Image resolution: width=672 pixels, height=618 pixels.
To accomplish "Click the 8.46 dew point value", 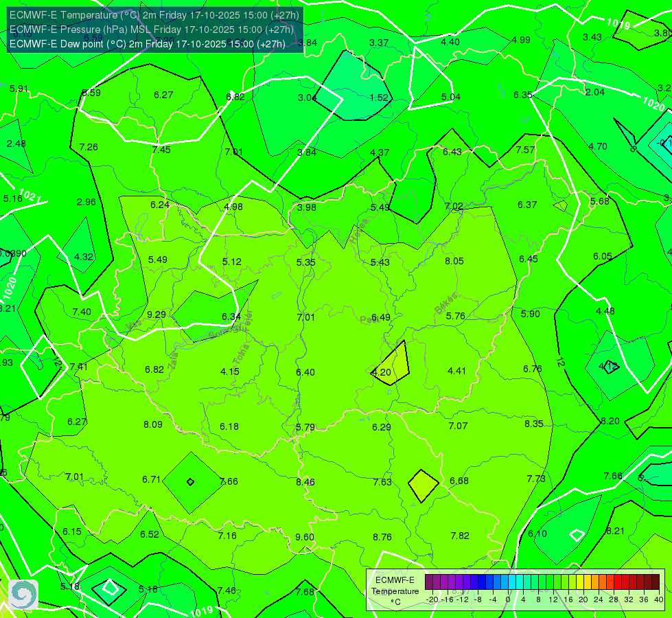I will (x=305, y=482).
